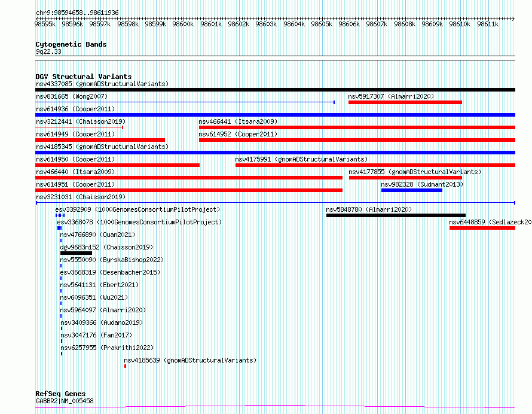Image resolution: width=532 pixels, height=414 pixels.
Task: Click the black nsv5848780 variant bar
Action: 396,215
